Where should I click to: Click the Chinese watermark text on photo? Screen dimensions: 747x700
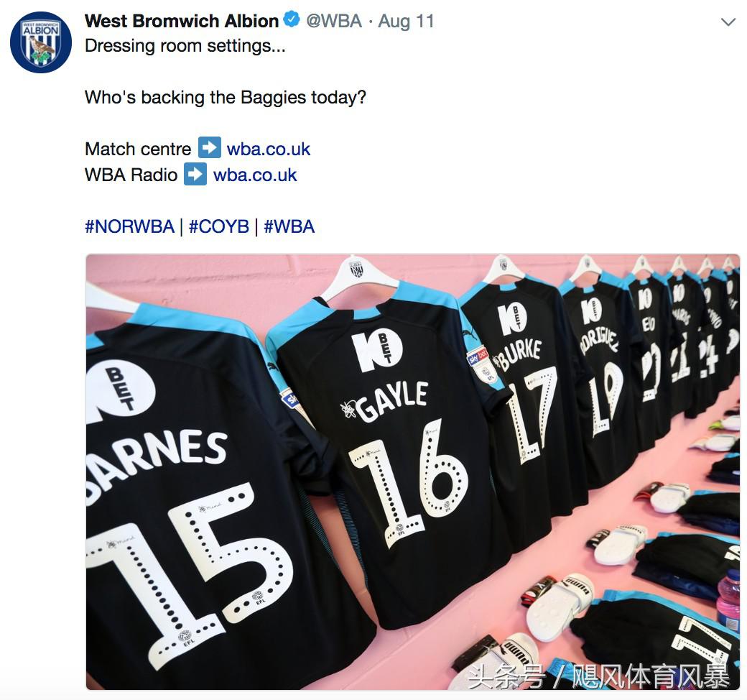tap(598, 676)
